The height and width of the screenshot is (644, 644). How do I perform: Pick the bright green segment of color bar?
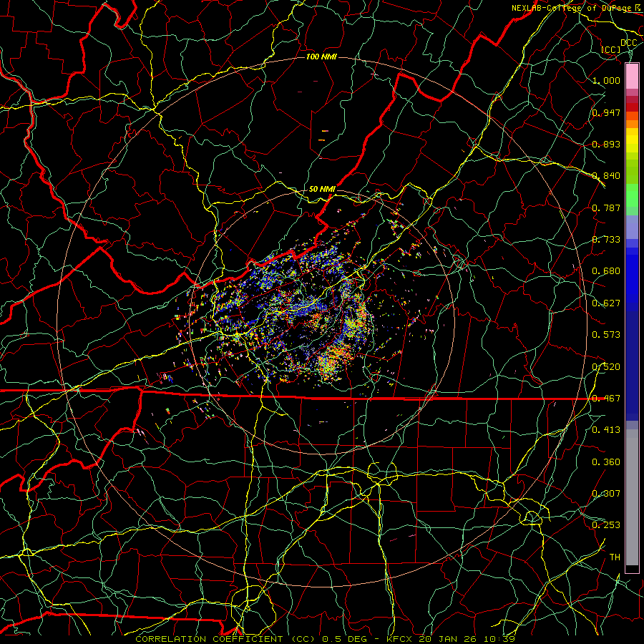632,195
